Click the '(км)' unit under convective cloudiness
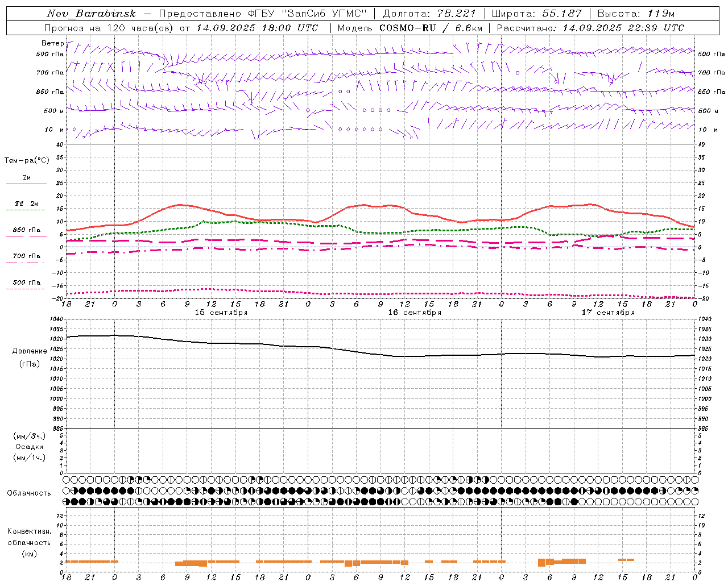Screen dimensions: 728x582 coord(30,554)
